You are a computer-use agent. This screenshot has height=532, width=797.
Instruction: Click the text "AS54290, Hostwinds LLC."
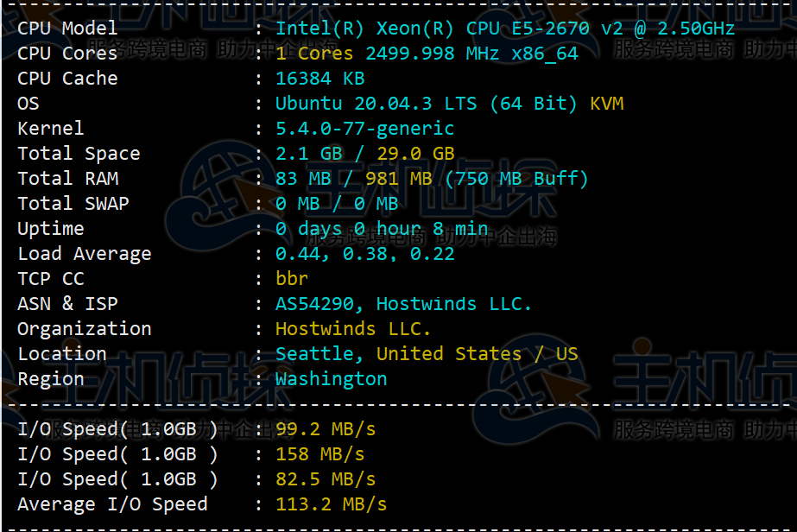[x=403, y=304]
